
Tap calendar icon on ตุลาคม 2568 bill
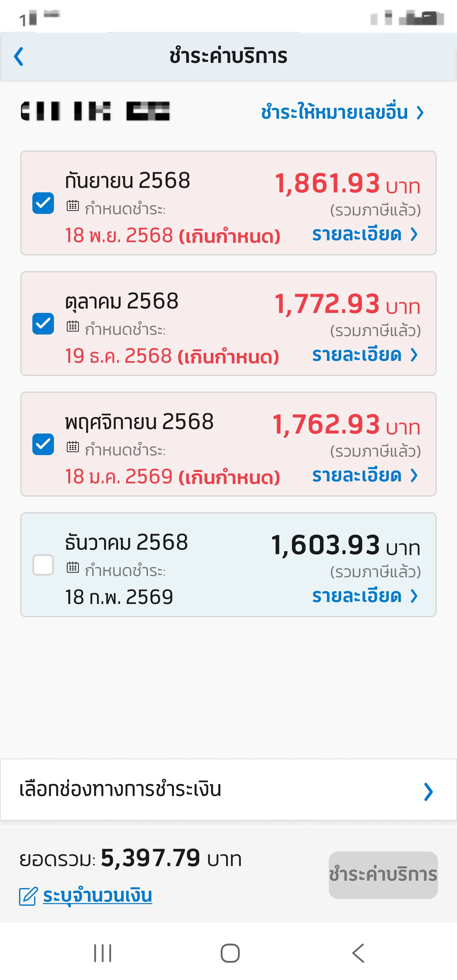(73, 327)
